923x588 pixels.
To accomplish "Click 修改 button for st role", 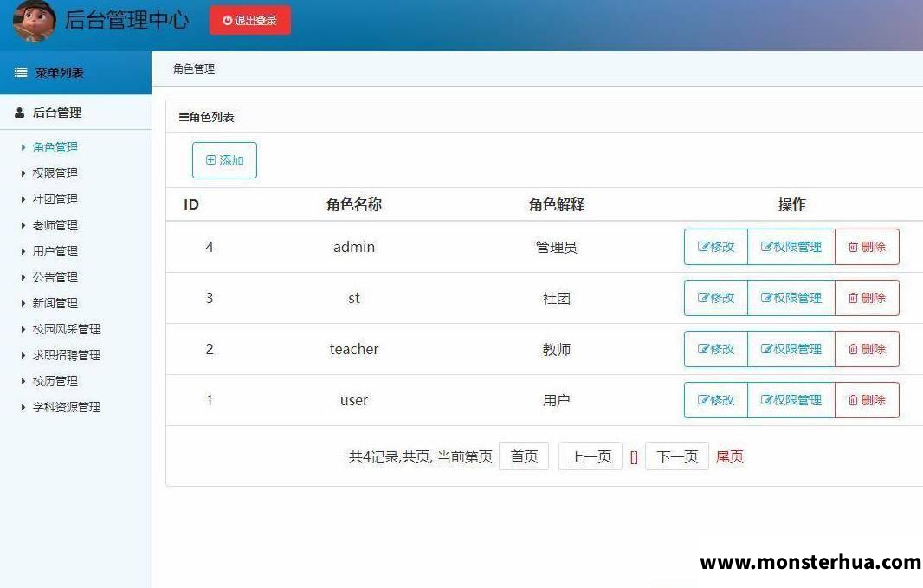I will pyautogui.click(x=716, y=298).
